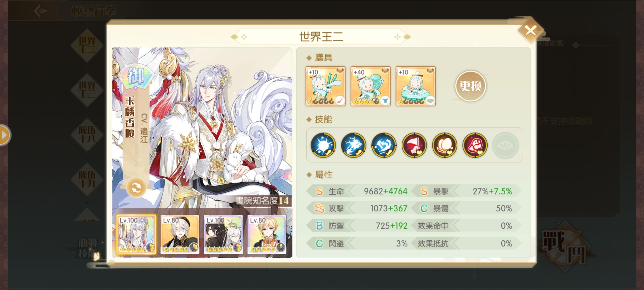Switch to the 隊伍十八 team tab
The image size is (644, 290).
87,134
